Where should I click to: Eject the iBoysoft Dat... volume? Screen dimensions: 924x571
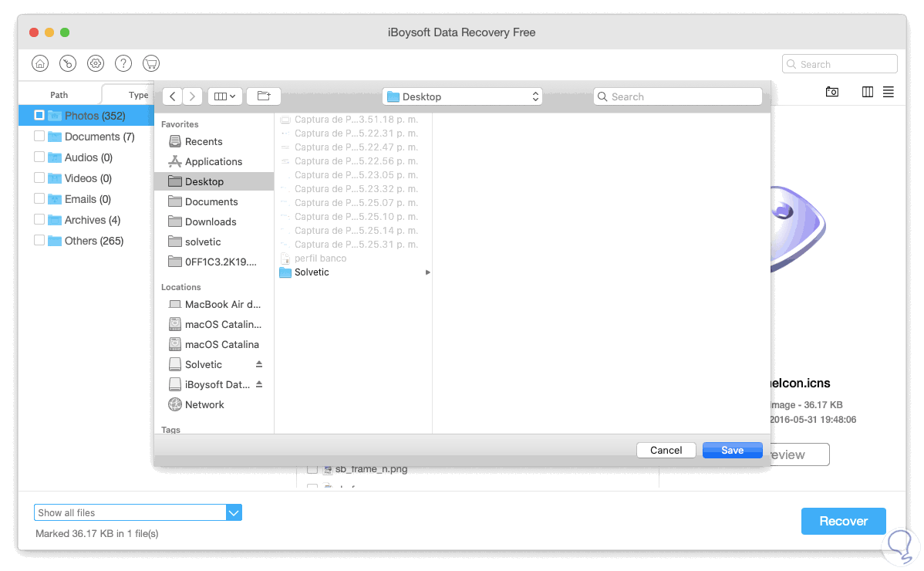(x=258, y=384)
